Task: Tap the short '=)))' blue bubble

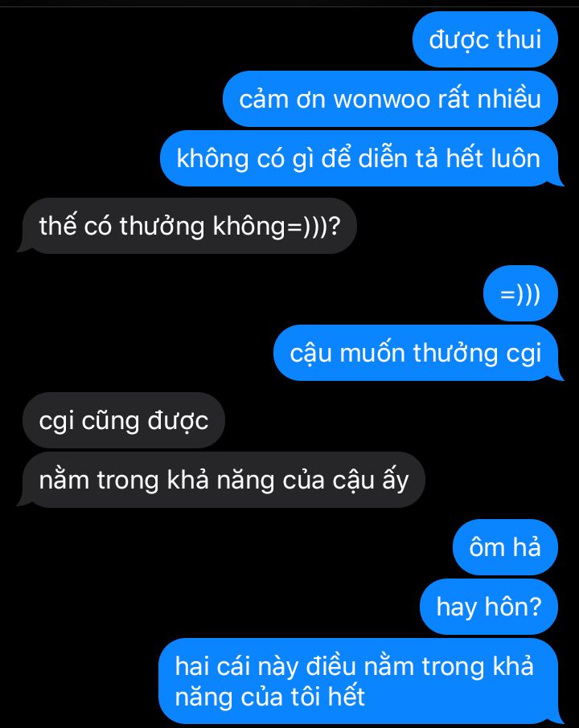Action: 520,293
